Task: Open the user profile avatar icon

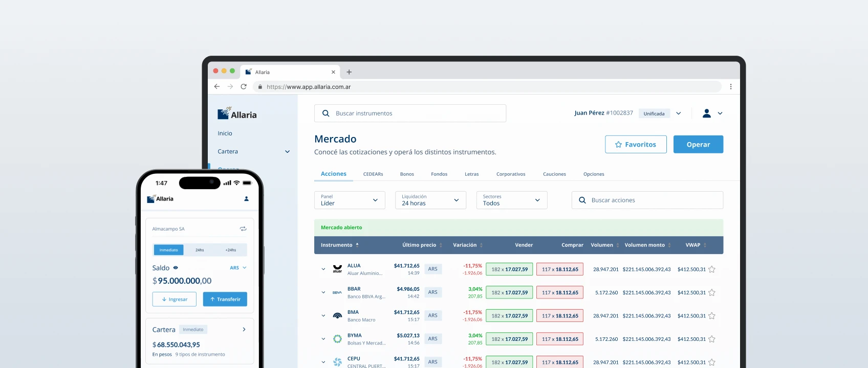Action: [x=707, y=113]
